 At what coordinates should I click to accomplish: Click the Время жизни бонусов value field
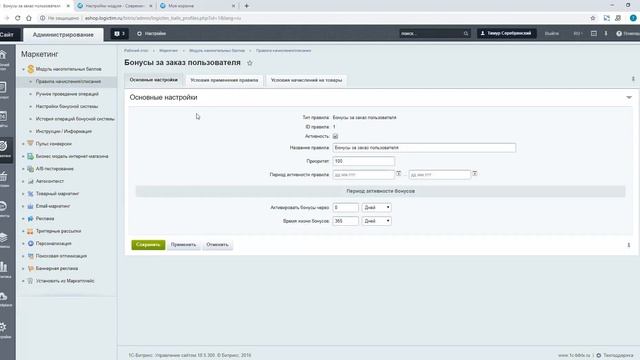pos(345,221)
